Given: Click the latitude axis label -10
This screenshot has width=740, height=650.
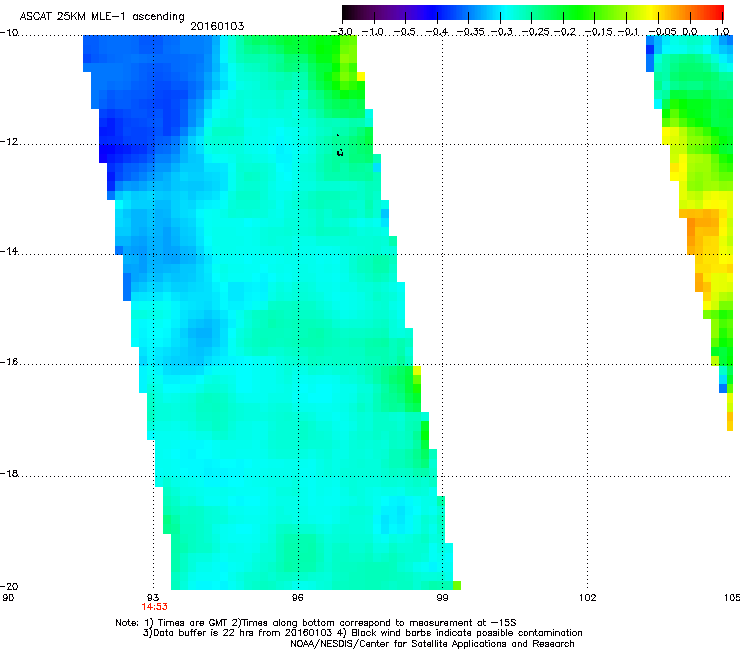Looking at the screenshot, I should point(9,33).
